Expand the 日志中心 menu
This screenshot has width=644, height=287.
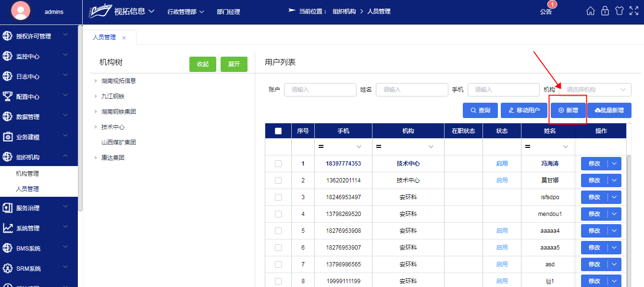click(x=65, y=75)
